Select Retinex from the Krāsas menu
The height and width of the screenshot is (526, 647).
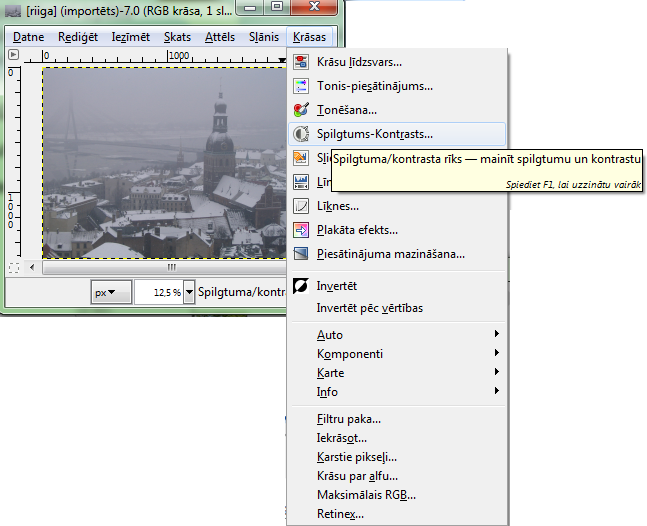point(340,514)
